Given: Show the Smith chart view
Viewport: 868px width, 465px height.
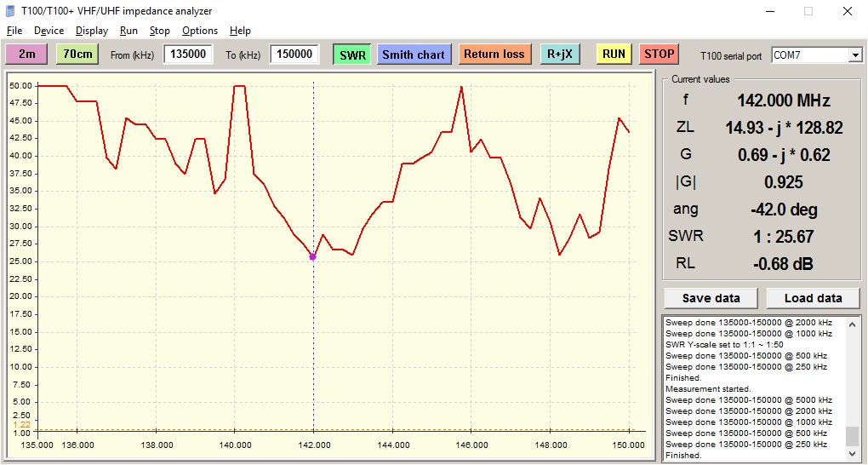Looking at the screenshot, I should (x=414, y=55).
